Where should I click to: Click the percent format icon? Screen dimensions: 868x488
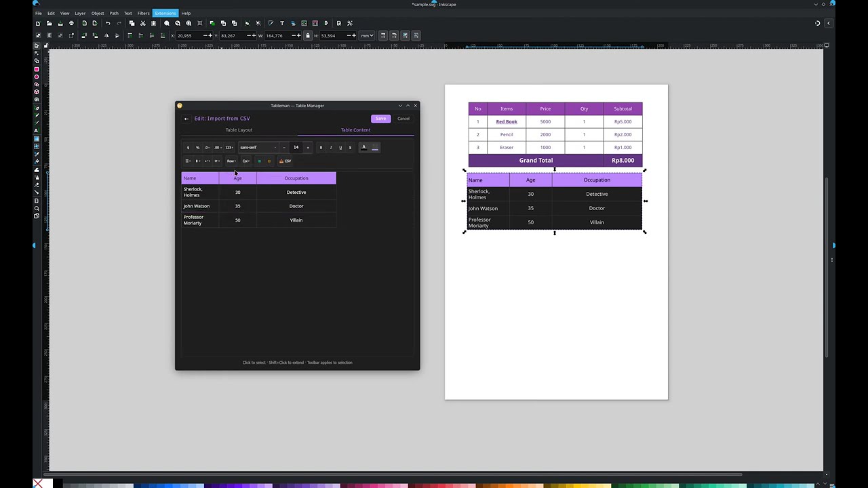click(197, 147)
